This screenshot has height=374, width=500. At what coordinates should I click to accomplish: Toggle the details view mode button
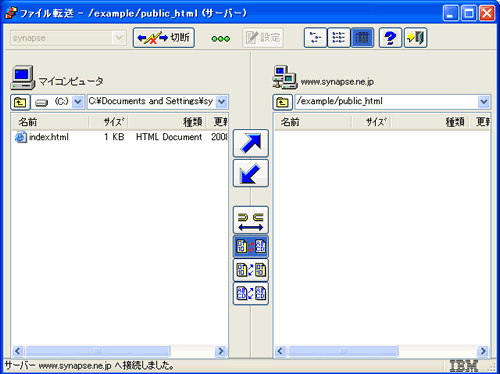pyautogui.click(x=362, y=38)
